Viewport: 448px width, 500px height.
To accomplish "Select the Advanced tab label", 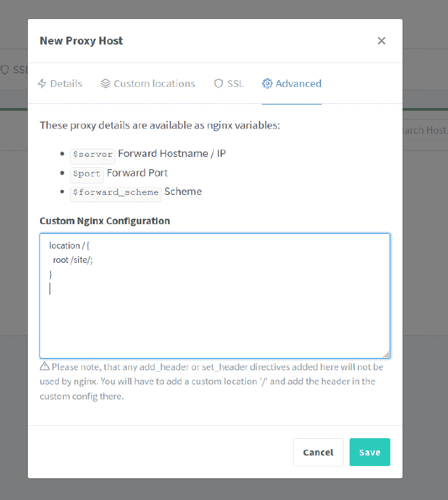I will point(299,84).
